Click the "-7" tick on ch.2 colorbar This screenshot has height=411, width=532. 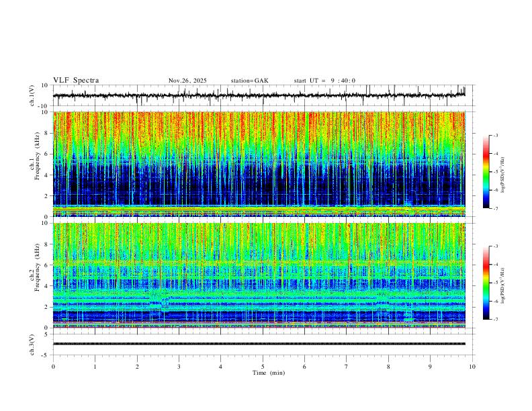tap(495, 320)
